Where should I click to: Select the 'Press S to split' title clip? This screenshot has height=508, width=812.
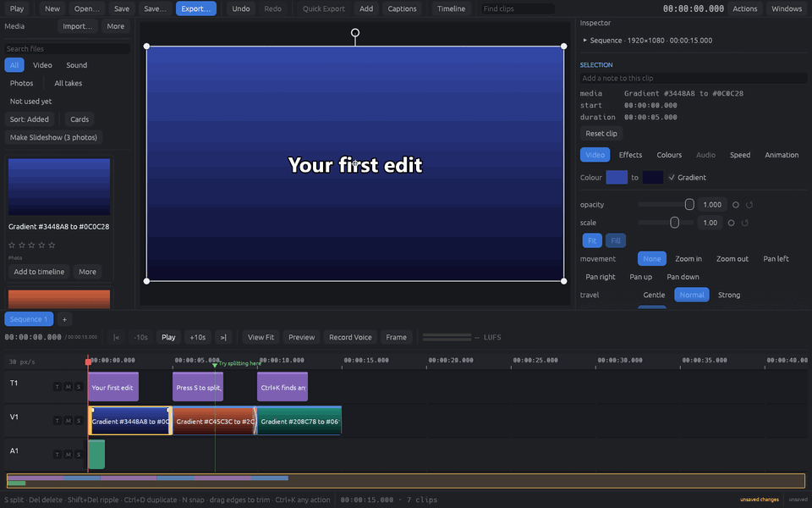click(198, 387)
